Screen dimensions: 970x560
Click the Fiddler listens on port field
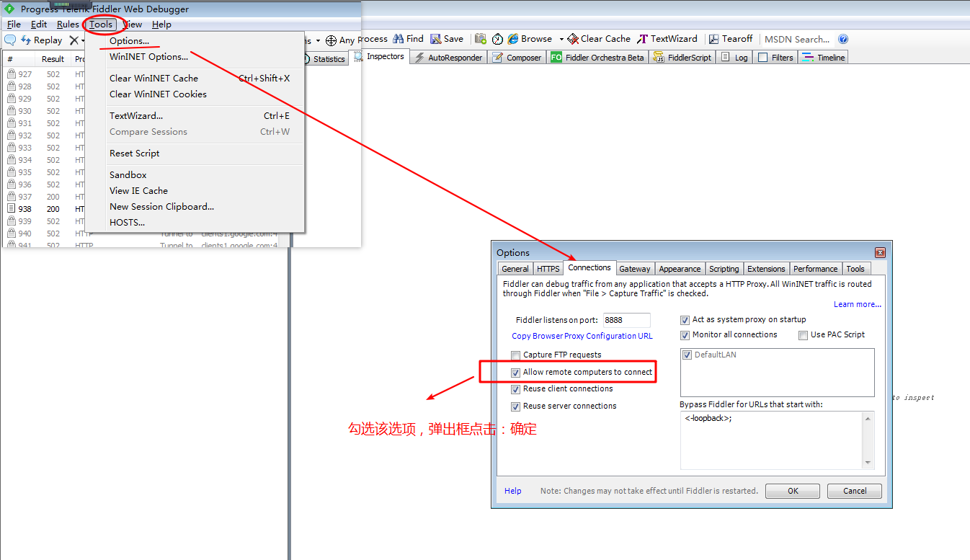[626, 320]
